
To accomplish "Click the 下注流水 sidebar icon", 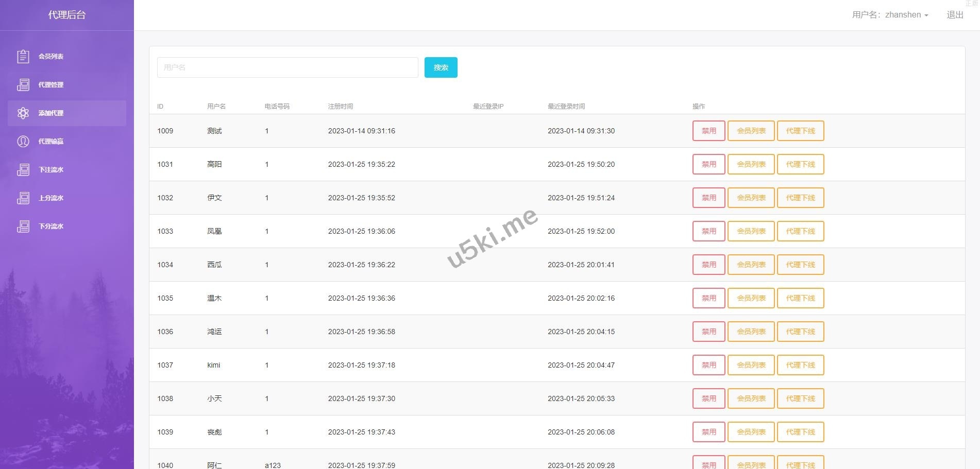I will pyautogui.click(x=23, y=170).
